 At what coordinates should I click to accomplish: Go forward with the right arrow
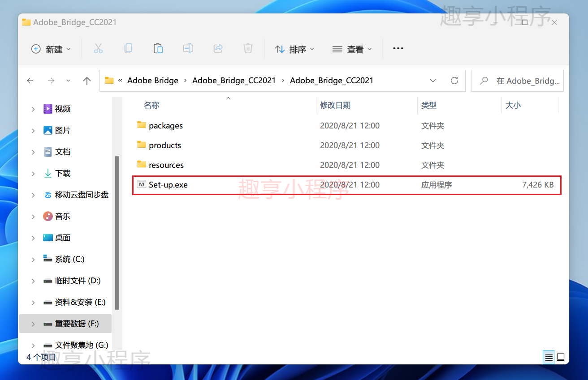[x=51, y=81]
